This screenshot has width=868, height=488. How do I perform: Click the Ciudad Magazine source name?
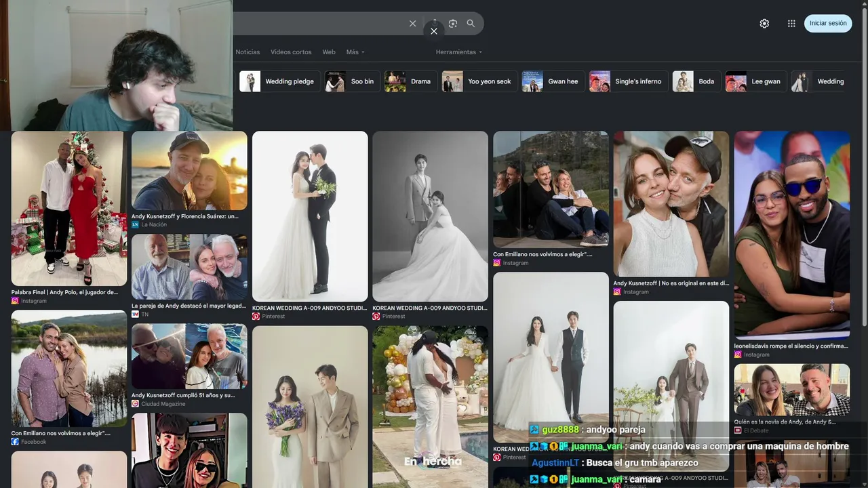click(163, 404)
